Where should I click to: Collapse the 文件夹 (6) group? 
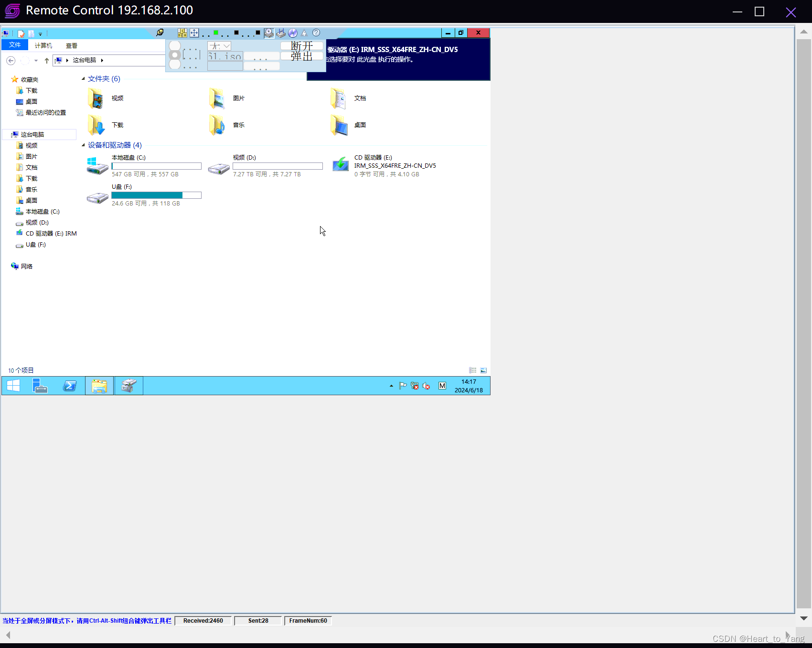pos(83,79)
